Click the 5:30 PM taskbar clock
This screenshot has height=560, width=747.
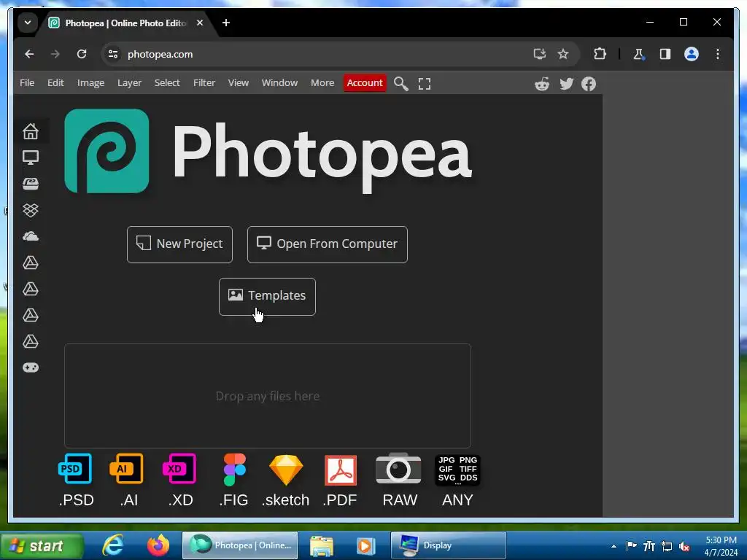(721, 540)
